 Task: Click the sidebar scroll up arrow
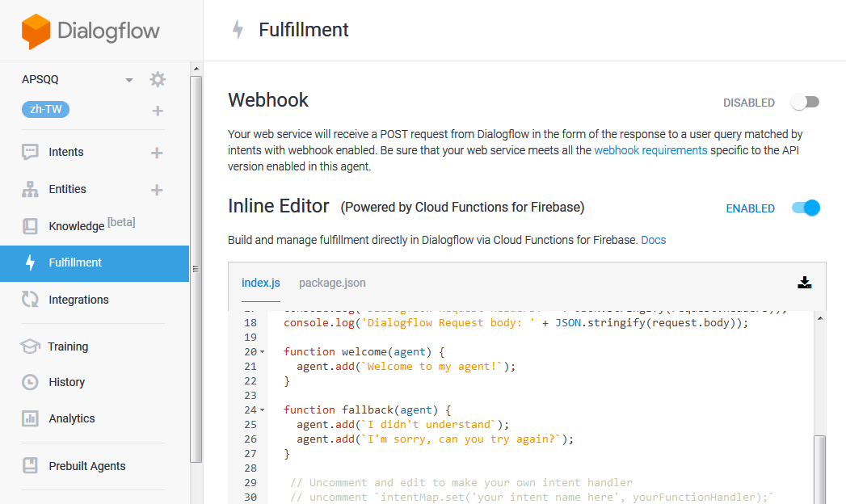point(196,69)
